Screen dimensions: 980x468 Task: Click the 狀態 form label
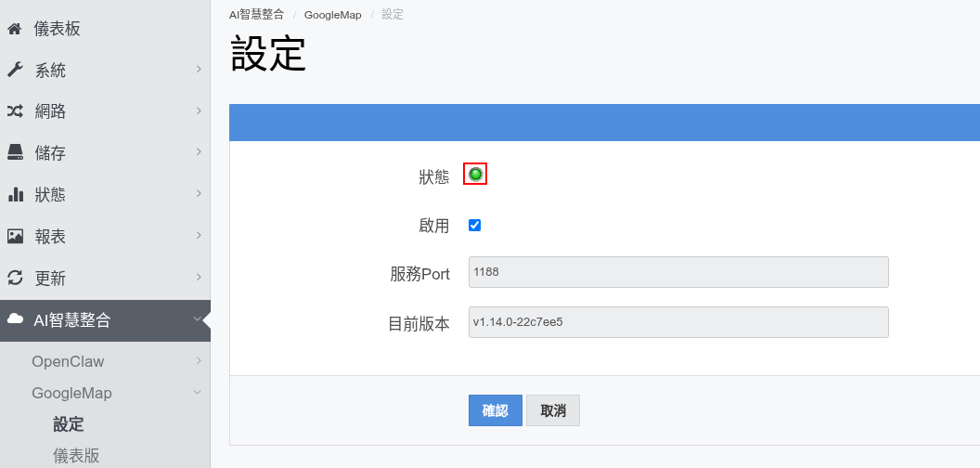(434, 177)
